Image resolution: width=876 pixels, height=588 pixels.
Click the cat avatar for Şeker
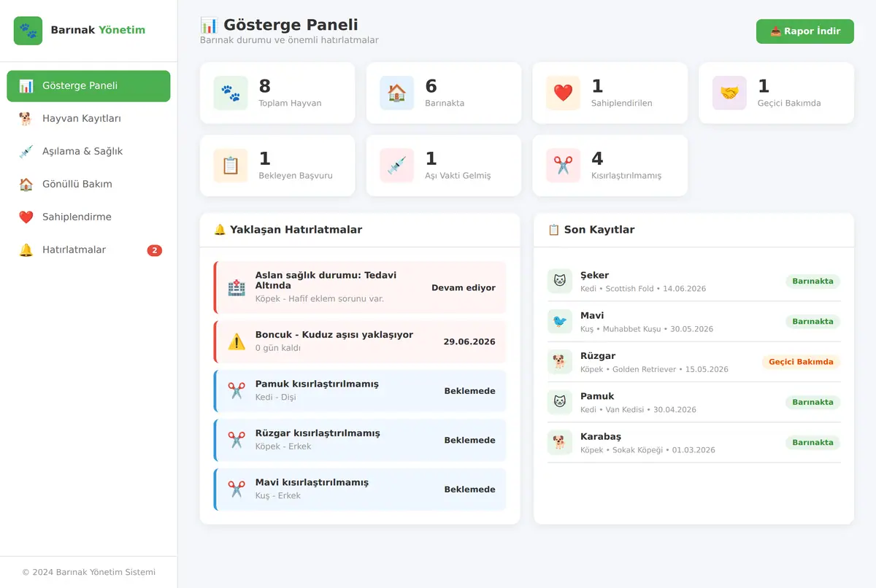coord(560,281)
